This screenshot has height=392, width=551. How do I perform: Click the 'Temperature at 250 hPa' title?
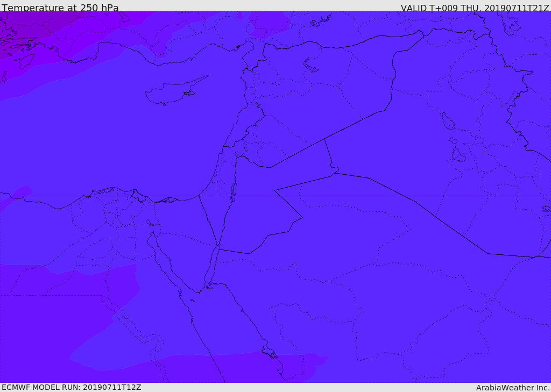point(60,8)
